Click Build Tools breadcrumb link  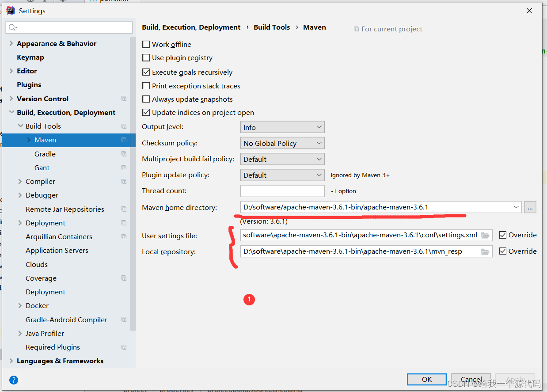(272, 27)
